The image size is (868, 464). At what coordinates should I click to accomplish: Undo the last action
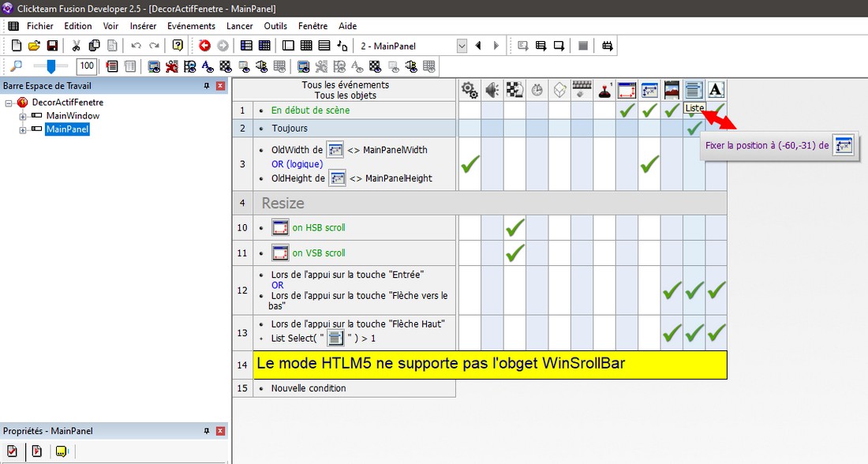[137, 46]
